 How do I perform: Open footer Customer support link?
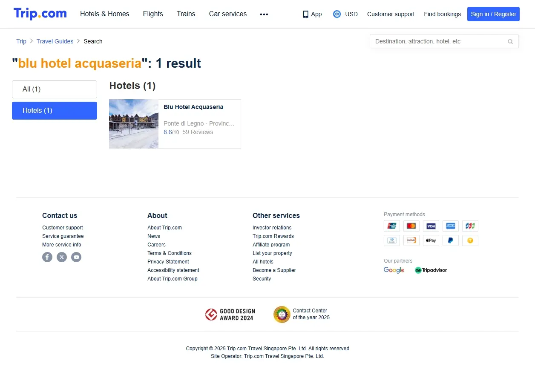pyautogui.click(x=63, y=228)
